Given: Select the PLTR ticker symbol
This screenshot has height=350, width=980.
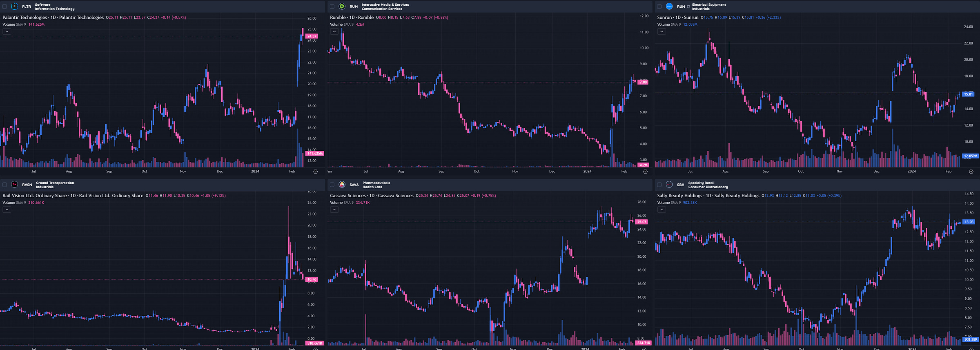Looking at the screenshot, I should point(27,7).
